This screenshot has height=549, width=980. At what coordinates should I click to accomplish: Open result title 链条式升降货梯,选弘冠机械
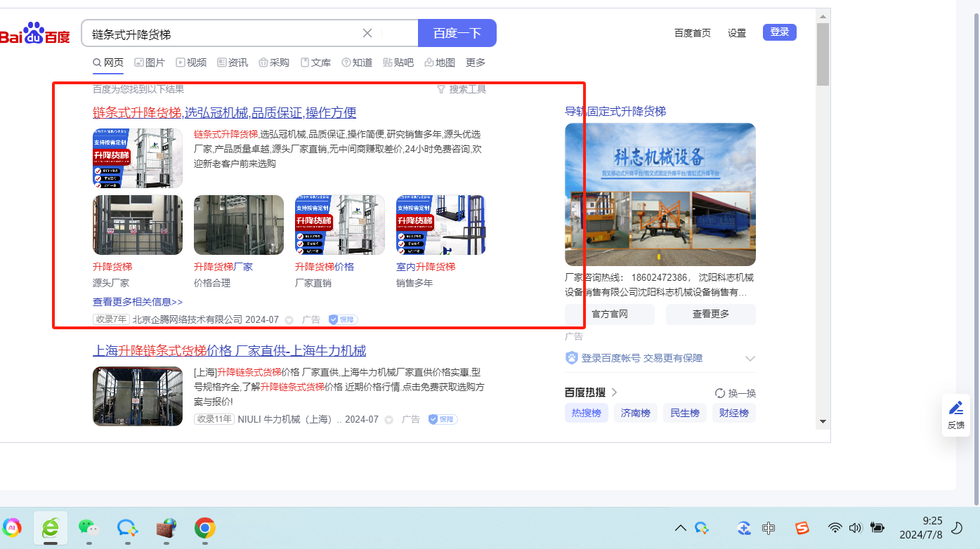click(225, 113)
